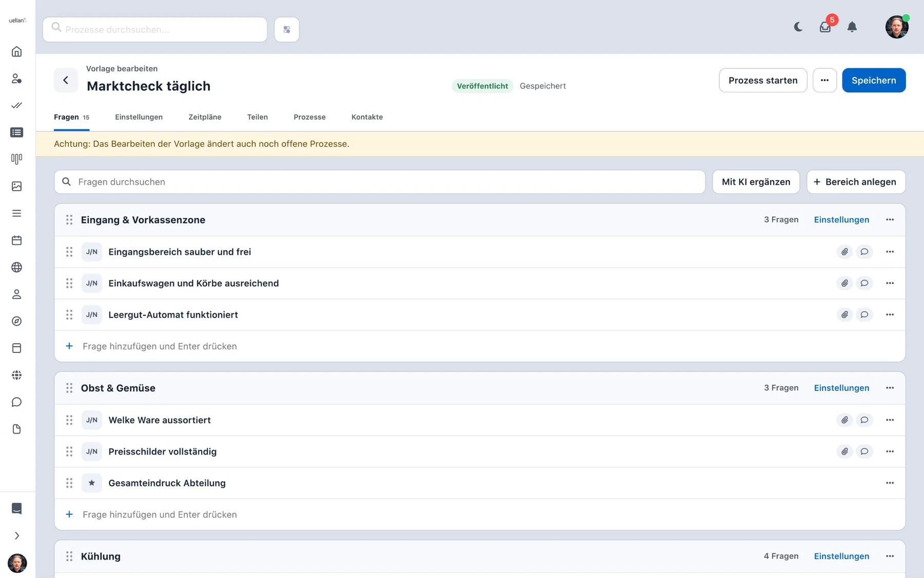
Task: Open the globe icon in sidebar
Action: (16, 267)
